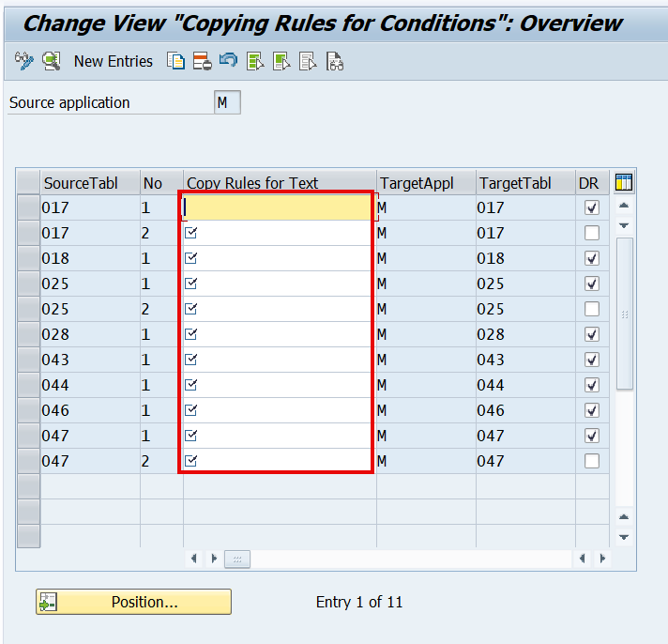Click right-side horizontal scroll left arrow
Image resolution: width=668 pixels, height=644 pixels.
(582, 559)
